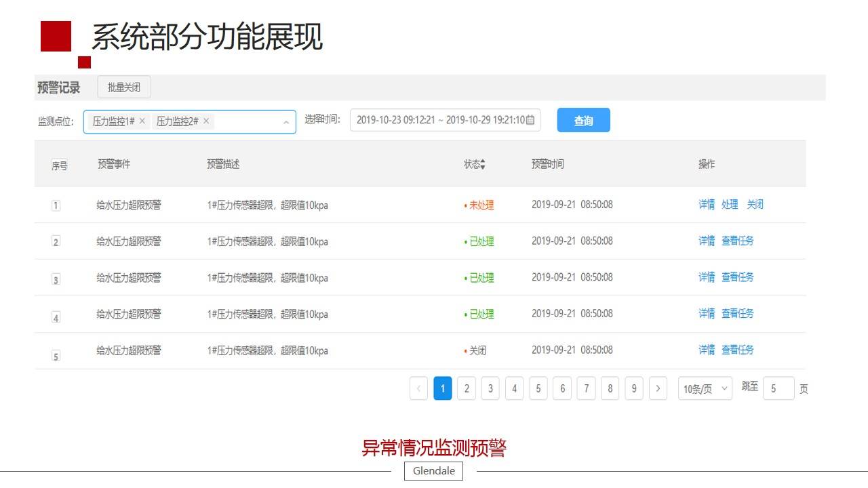Screen dimensions: 868x488
Task: Select page 7 in pagination
Action: tap(586, 388)
